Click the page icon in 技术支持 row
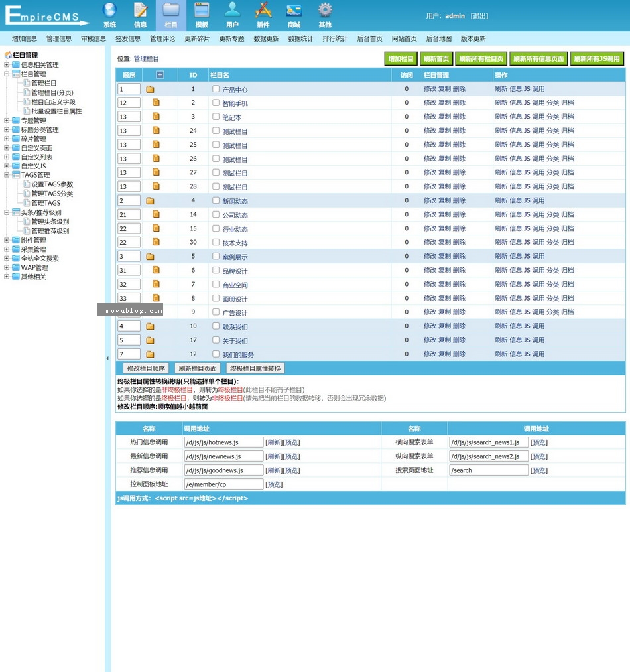Viewport: 630px width, 672px height. [x=156, y=241]
